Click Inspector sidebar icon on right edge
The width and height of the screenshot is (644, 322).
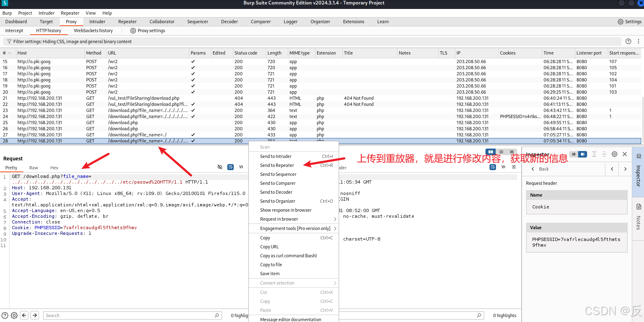click(x=638, y=156)
